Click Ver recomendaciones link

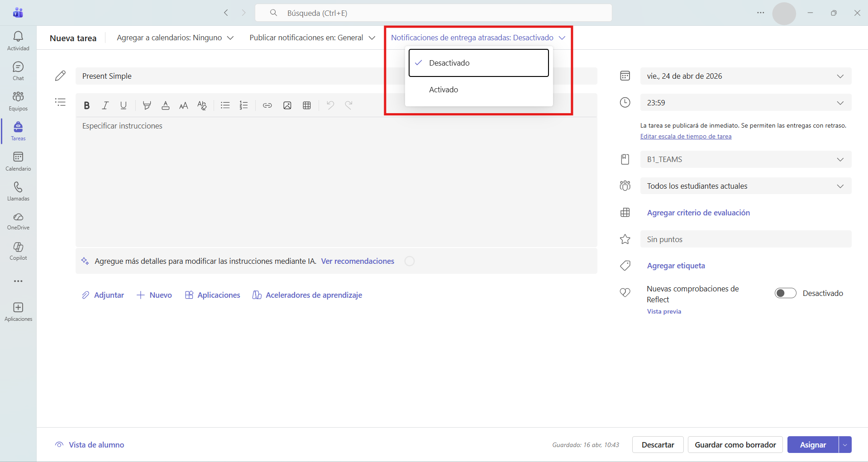358,261
